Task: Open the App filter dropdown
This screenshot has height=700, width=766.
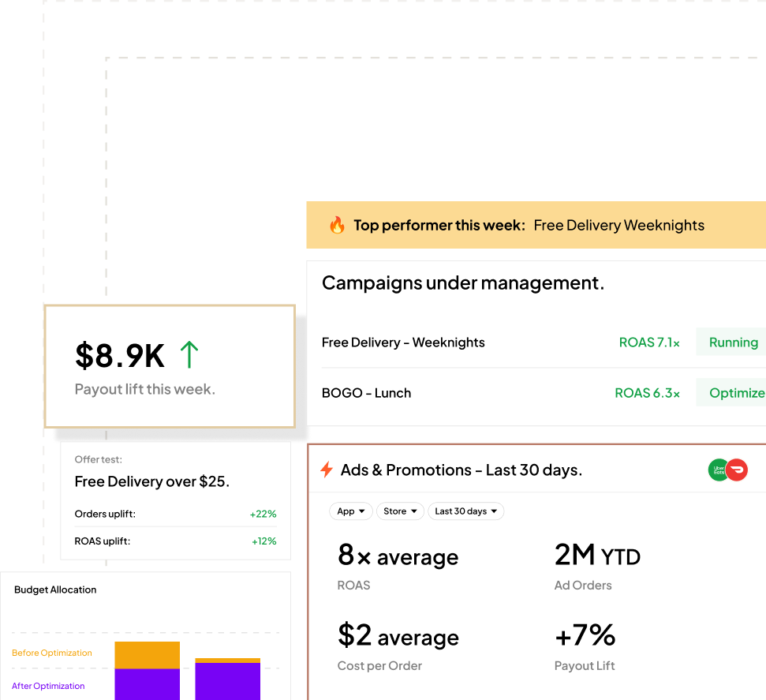Action: [x=350, y=511]
